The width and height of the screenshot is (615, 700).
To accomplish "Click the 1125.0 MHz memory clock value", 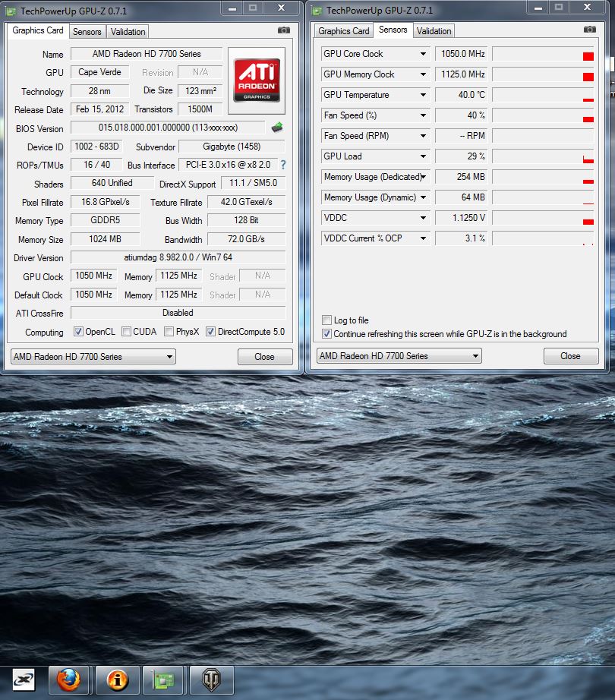I will coord(462,74).
